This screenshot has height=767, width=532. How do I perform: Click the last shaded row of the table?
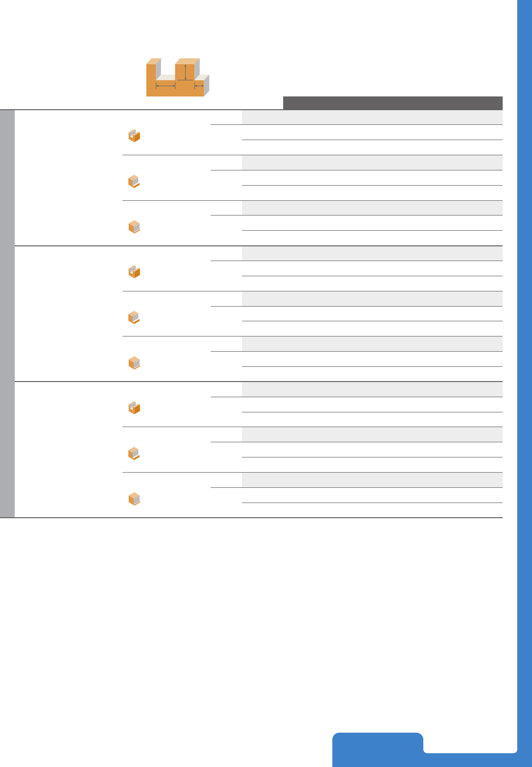[372, 480]
